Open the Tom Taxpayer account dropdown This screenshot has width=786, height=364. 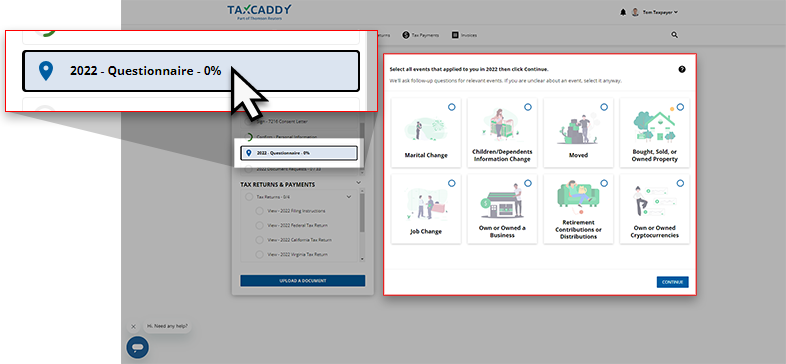[660, 12]
